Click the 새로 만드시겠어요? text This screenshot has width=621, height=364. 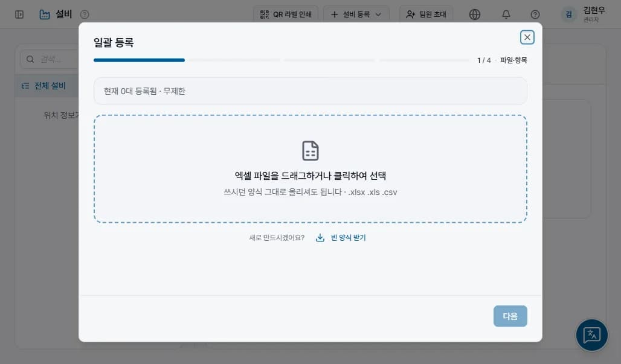(x=277, y=237)
